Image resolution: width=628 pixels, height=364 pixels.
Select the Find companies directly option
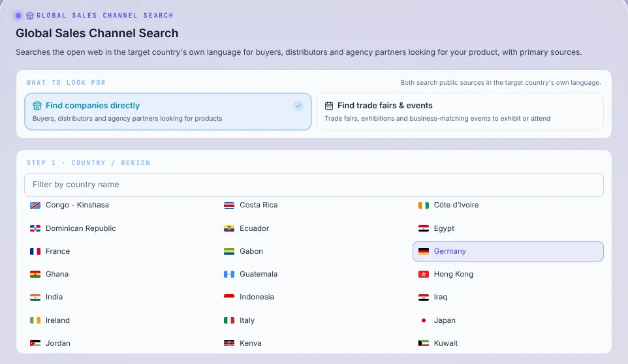(x=168, y=112)
